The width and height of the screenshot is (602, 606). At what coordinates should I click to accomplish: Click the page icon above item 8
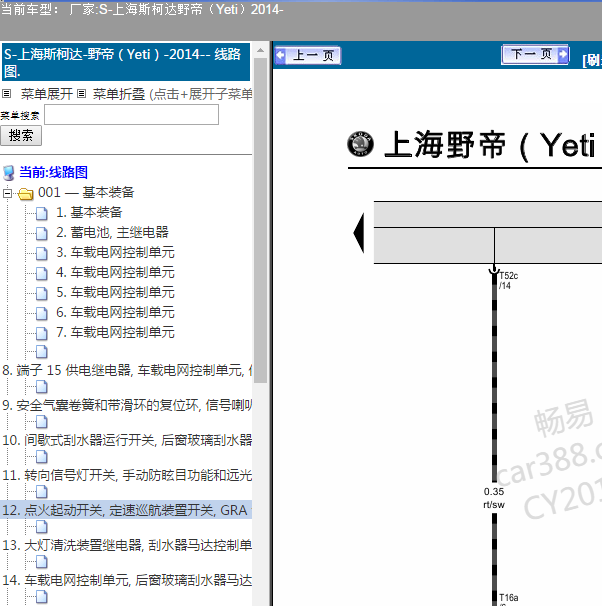point(42,352)
